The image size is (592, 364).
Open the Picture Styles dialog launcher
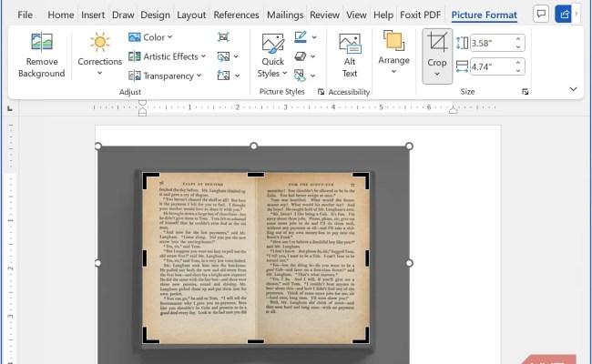pos(321,92)
